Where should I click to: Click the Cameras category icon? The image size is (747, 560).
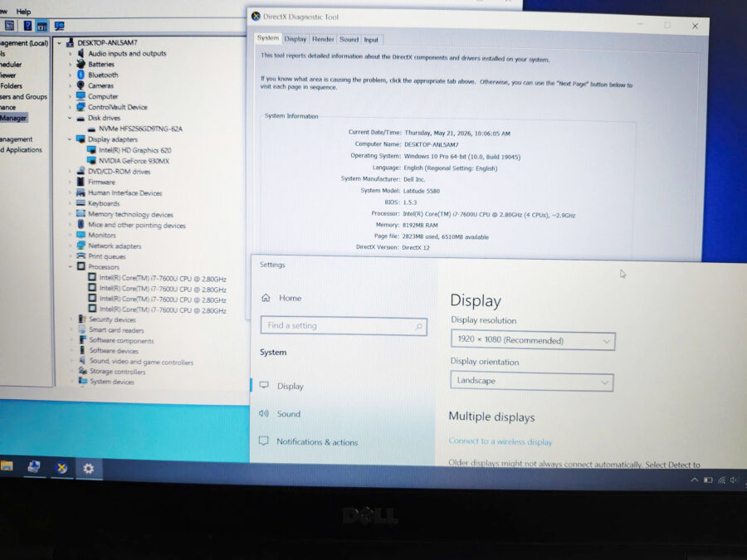(x=81, y=85)
